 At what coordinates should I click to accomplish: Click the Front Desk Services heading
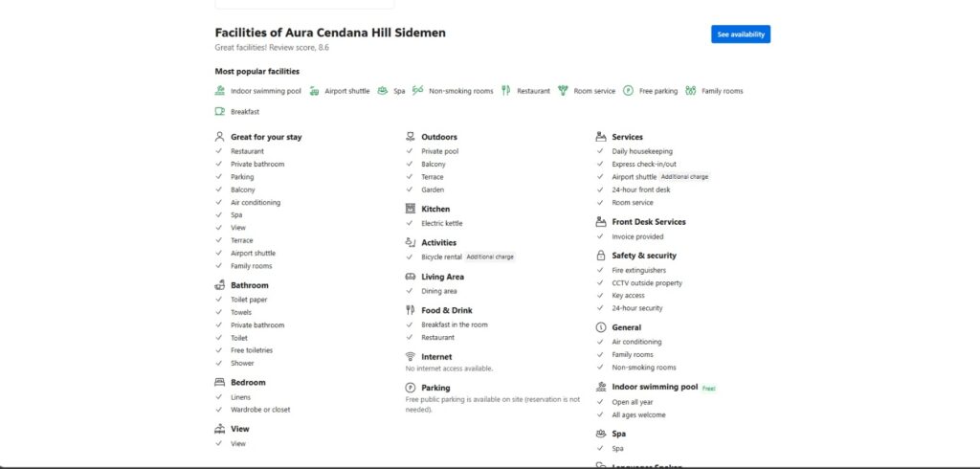point(649,222)
